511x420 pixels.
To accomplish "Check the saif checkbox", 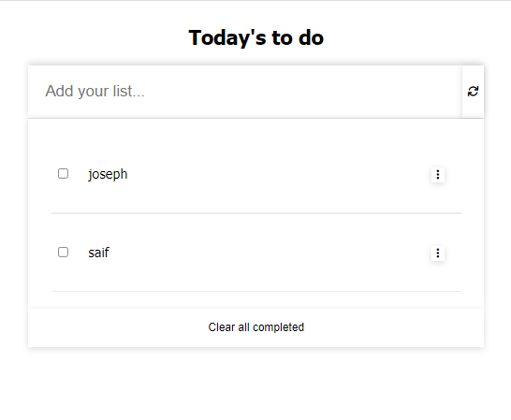I will pos(63,253).
